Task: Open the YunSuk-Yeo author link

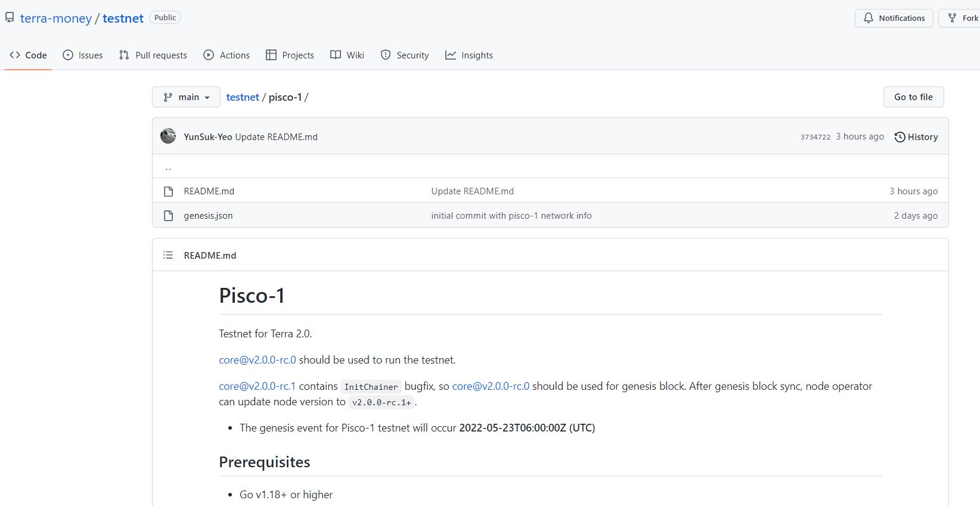Action: click(x=208, y=136)
